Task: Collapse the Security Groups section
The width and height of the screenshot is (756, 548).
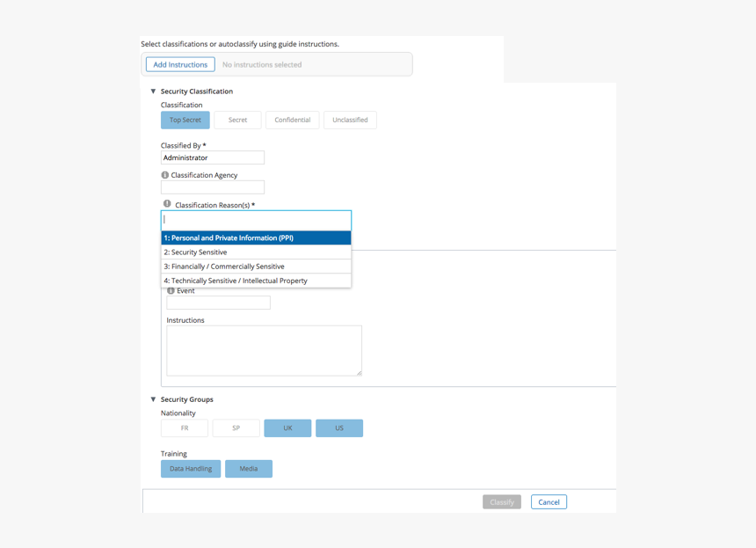Action: click(153, 399)
